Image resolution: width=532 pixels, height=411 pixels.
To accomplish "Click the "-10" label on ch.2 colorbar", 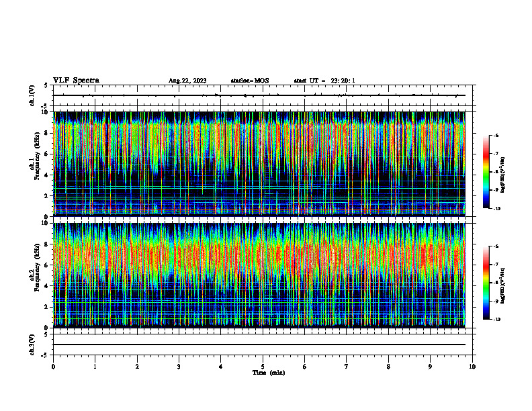I will 496,320.
